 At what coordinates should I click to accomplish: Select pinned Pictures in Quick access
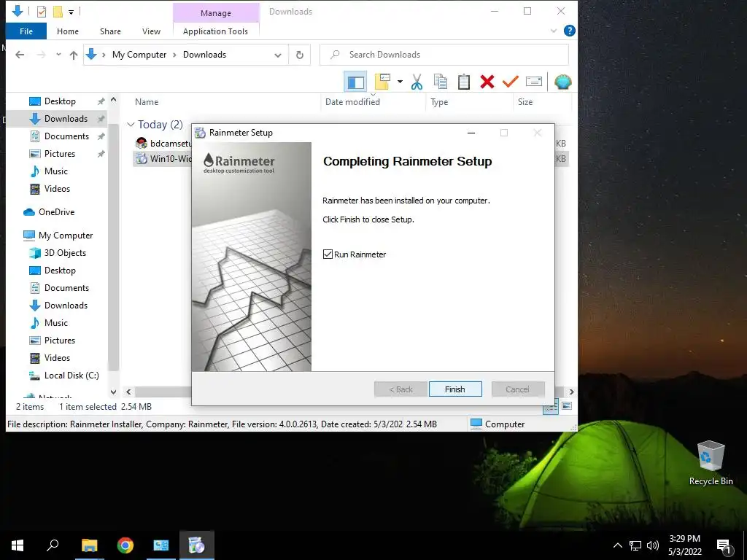[60, 154]
